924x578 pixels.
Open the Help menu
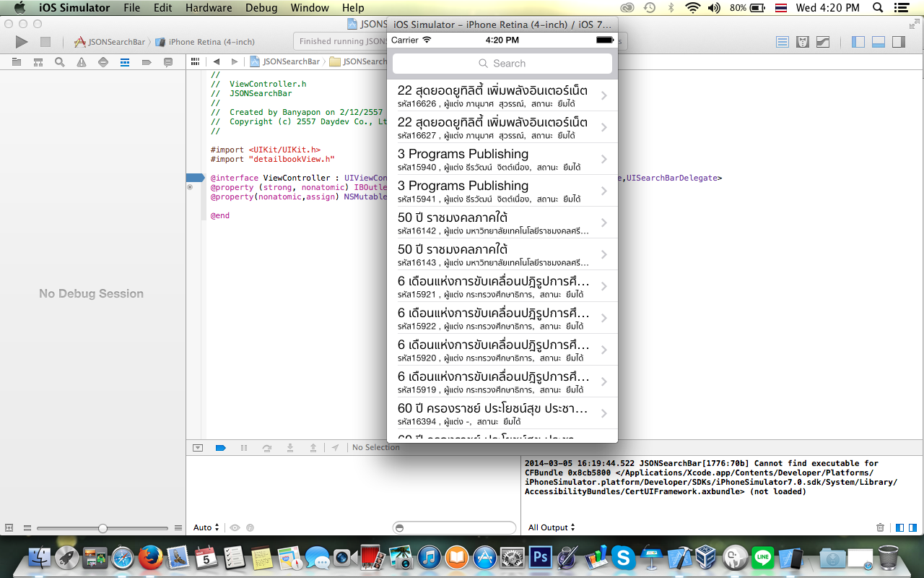click(353, 8)
